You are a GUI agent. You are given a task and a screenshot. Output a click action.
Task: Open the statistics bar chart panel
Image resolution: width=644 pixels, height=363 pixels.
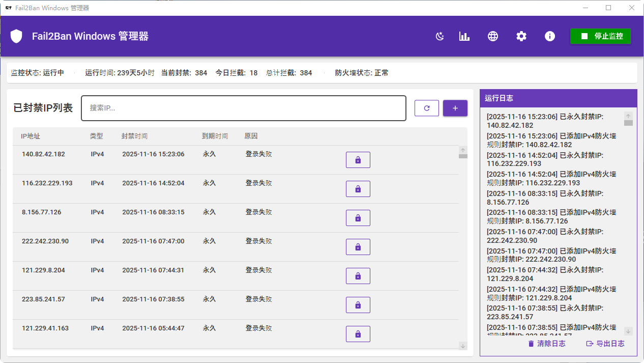pos(464,36)
